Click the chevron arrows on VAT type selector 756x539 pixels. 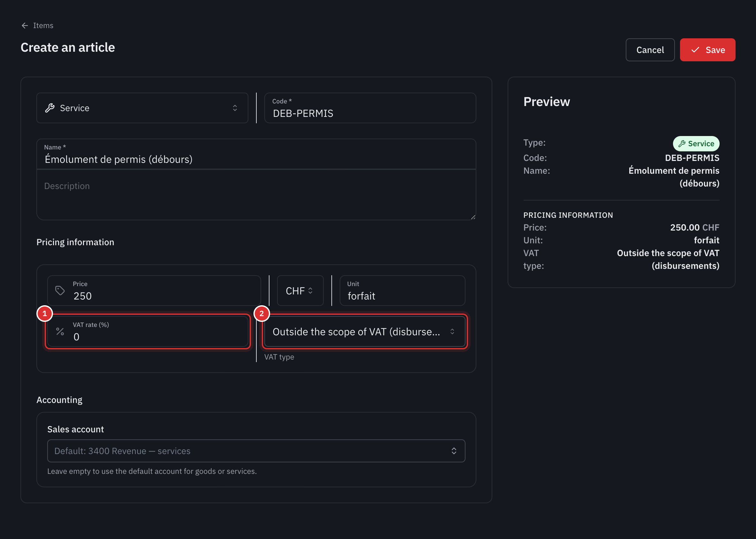pyautogui.click(x=452, y=331)
